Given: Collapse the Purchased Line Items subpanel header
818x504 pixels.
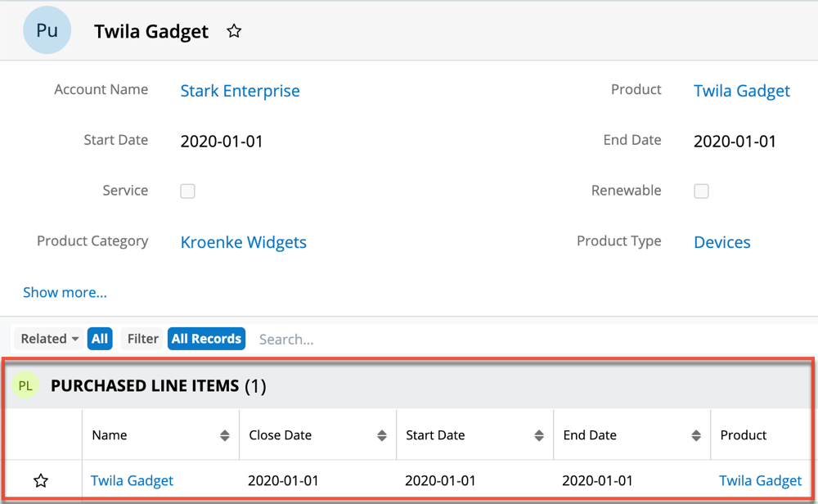Looking at the screenshot, I should pos(409,386).
